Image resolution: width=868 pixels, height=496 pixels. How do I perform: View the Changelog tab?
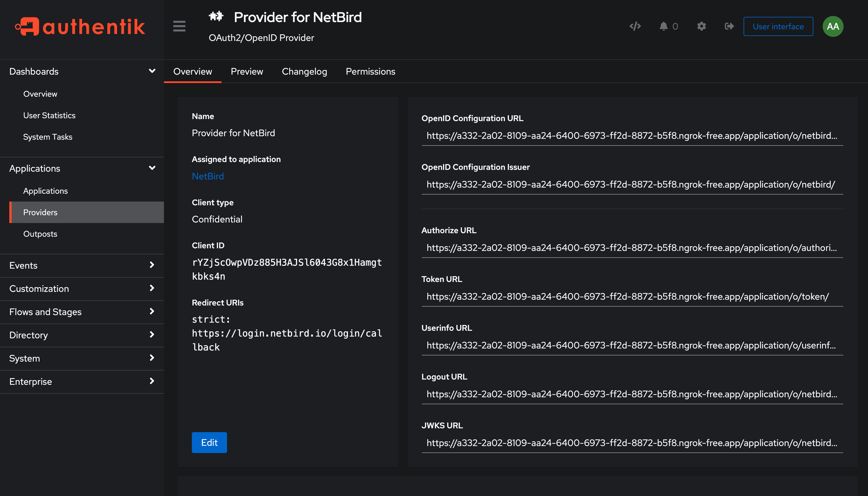point(304,71)
